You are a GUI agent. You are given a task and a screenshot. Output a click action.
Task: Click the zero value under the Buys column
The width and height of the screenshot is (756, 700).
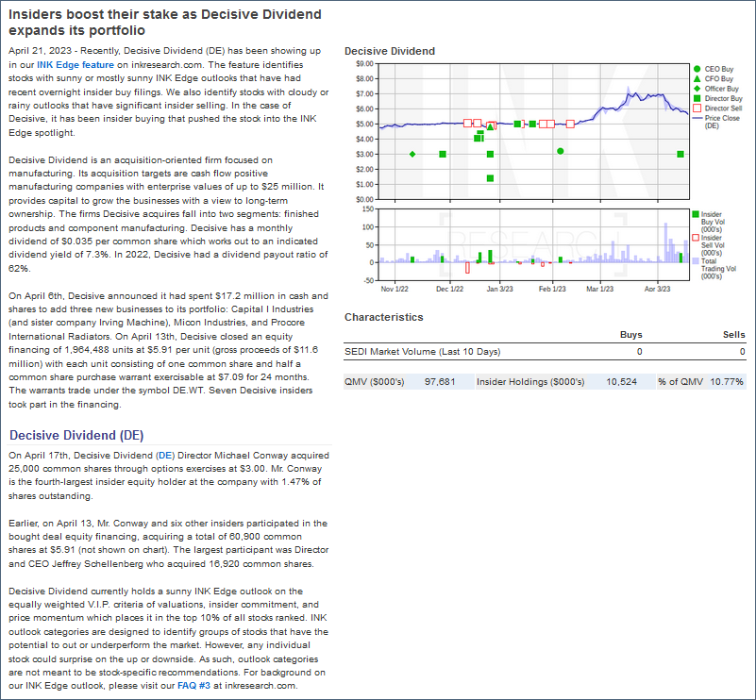[639, 352]
